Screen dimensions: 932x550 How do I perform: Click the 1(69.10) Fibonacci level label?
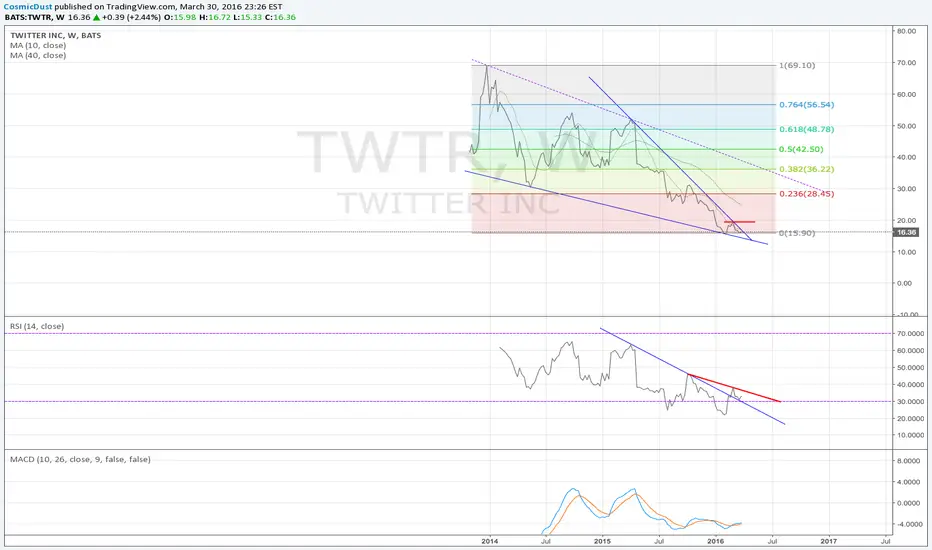tap(796, 65)
